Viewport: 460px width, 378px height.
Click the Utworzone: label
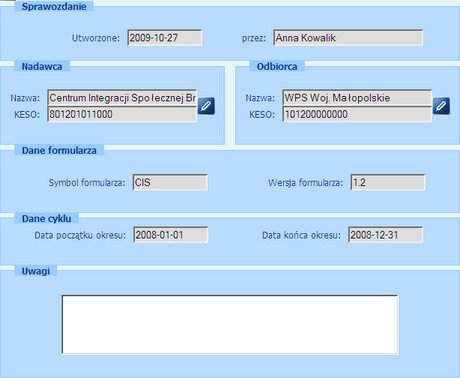pyautogui.click(x=96, y=38)
